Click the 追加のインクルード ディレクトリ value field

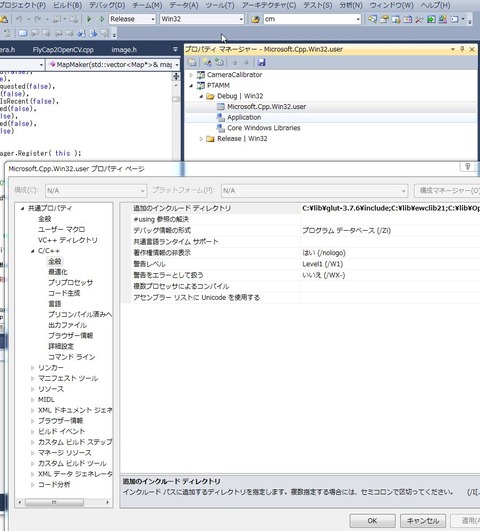coord(390,208)
